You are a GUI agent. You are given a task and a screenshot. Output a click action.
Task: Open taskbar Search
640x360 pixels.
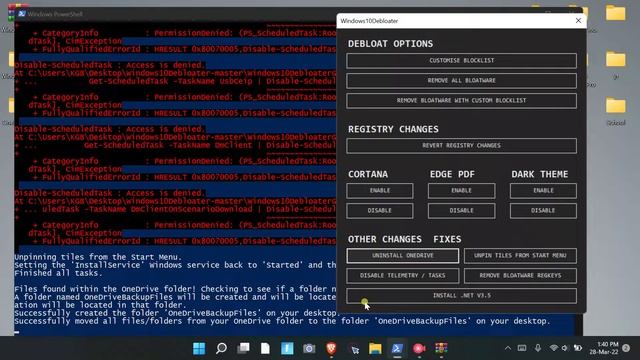point(221,348)
